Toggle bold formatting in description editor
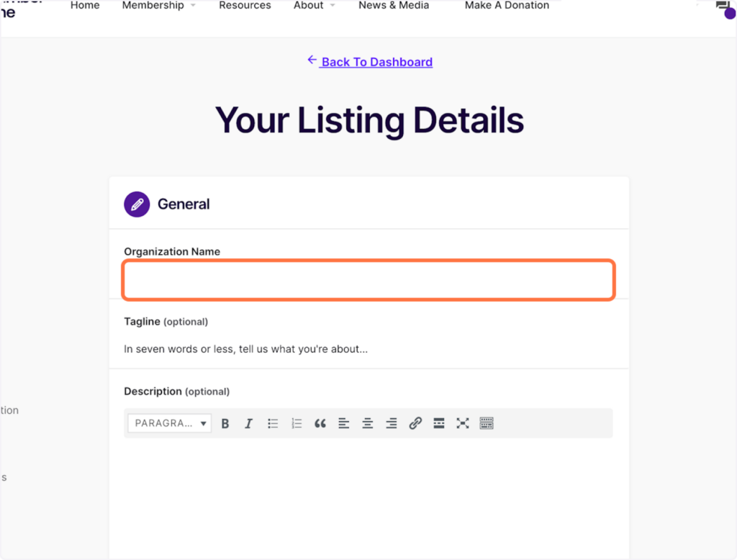 point(225,423)
